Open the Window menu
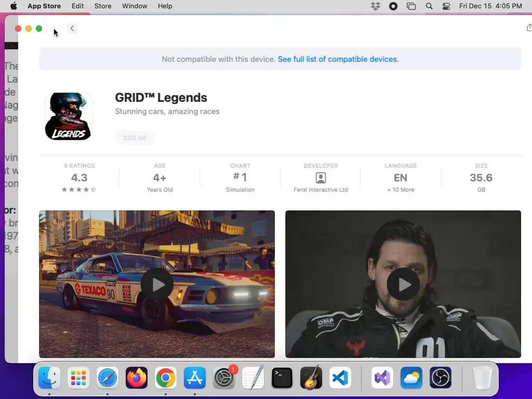 pyautogui.click(x=135, y=6)
